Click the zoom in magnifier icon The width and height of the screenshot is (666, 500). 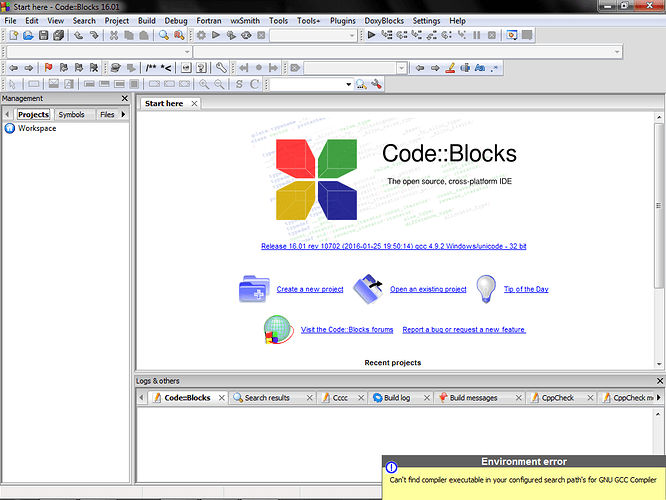click(x=204, y=84)
